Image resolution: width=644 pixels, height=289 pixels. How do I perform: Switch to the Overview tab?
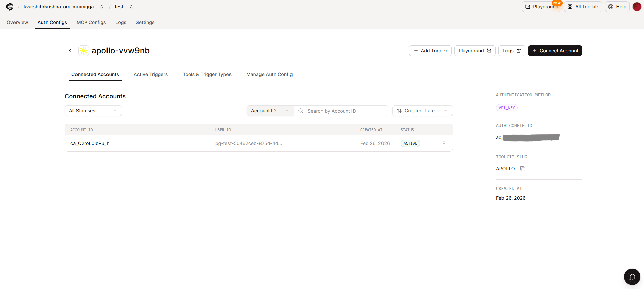[17, 22]
